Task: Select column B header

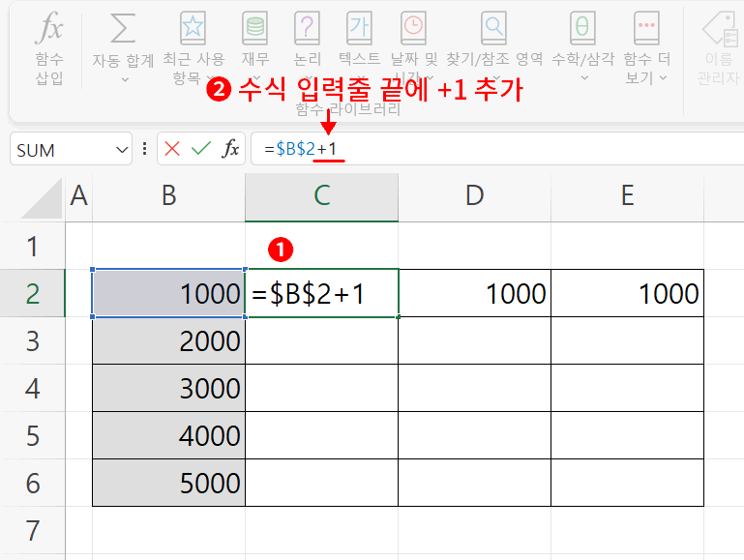Action: click(169, 196)
